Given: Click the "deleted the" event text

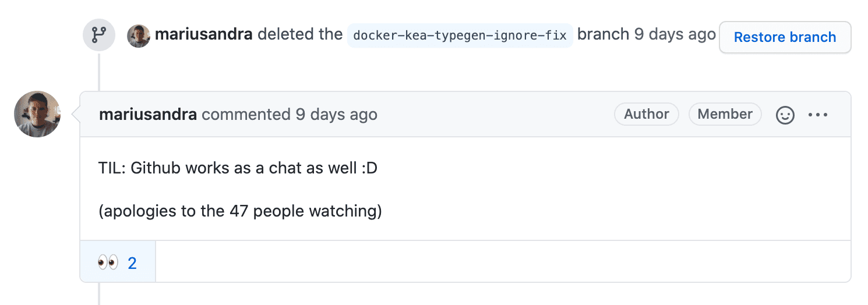Looking at the screenshot, I should pyautogui.click(x=300, y=34).
